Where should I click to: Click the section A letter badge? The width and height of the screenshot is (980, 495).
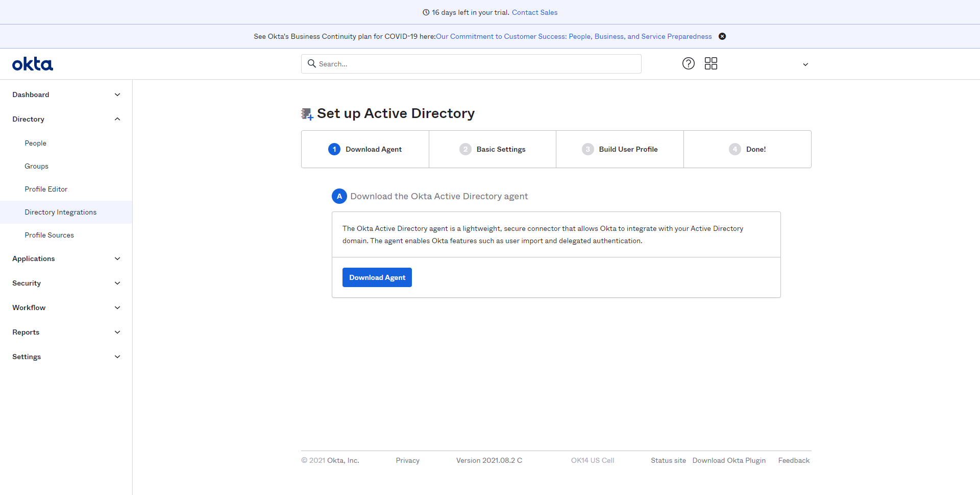click(x=339, y=196)
